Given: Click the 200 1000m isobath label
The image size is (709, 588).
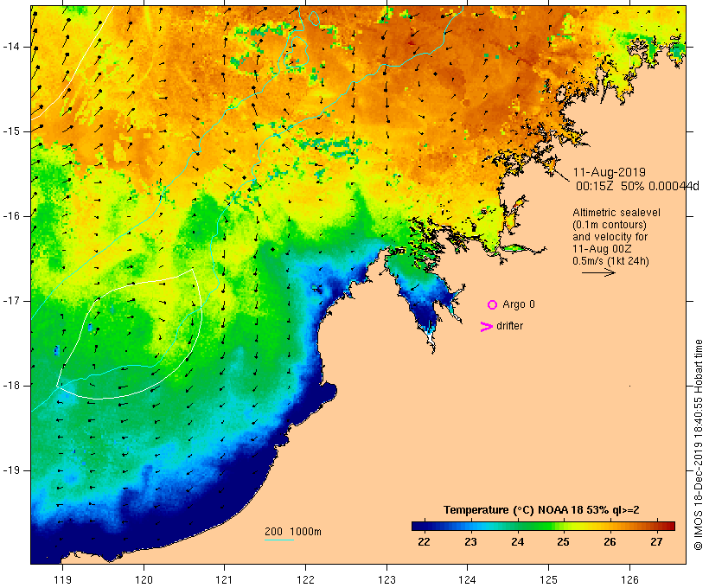Looking at the screenshot, I should coord(293,532).
